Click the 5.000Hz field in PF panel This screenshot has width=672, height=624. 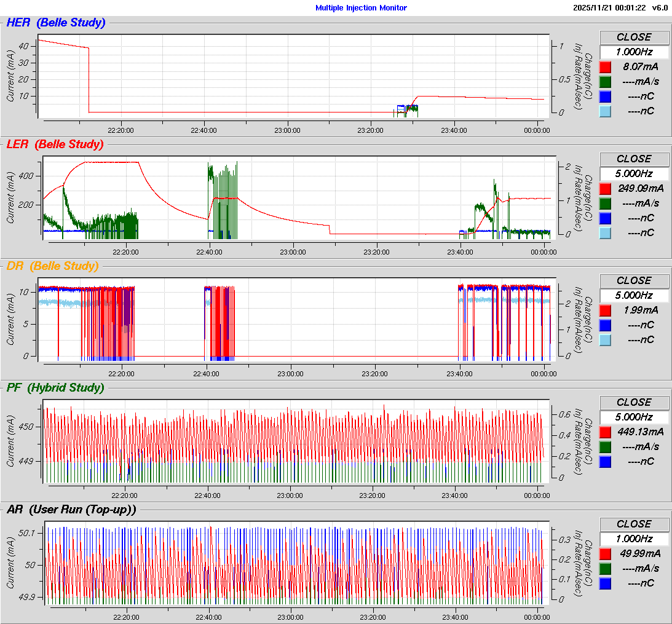click(634, 417)
